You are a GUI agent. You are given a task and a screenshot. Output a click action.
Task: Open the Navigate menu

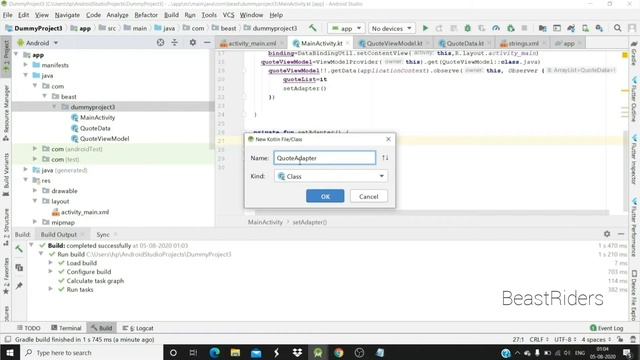[67, 15]
